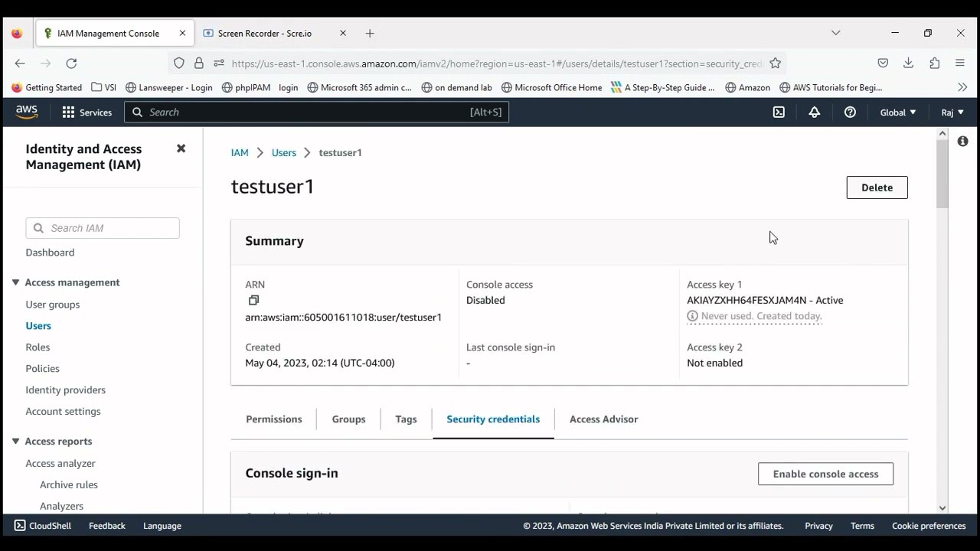Open User groups in the sidebar
This screenshot has width=980, height=551.
tap(53, 305)
